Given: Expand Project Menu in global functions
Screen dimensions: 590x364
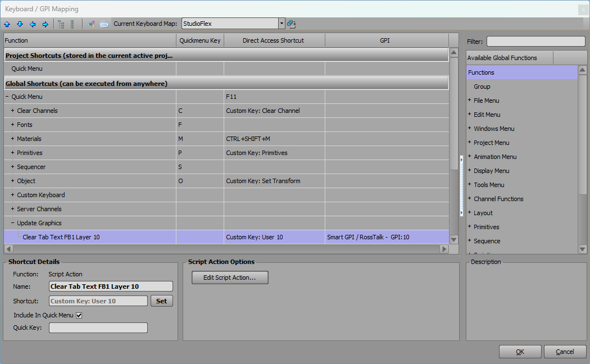Looking at the screenshot, I should tap(469, 142).
